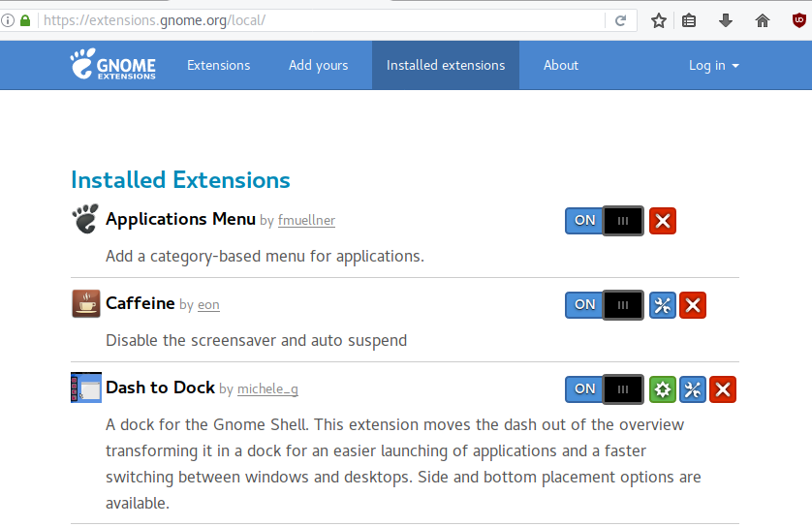The width and height of the screenshot is (812, 527).
Task: Open the Extensions nav tab
Action: pos(218,65)
